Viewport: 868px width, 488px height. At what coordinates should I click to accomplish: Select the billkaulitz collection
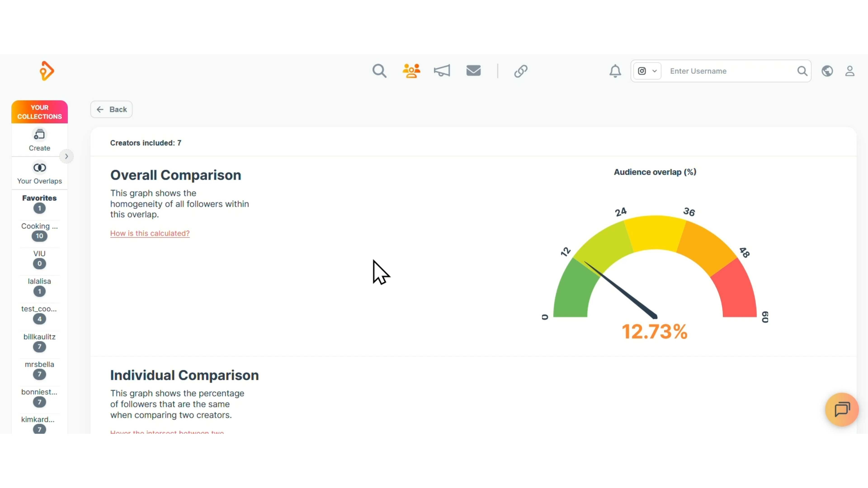click(39, 342)
